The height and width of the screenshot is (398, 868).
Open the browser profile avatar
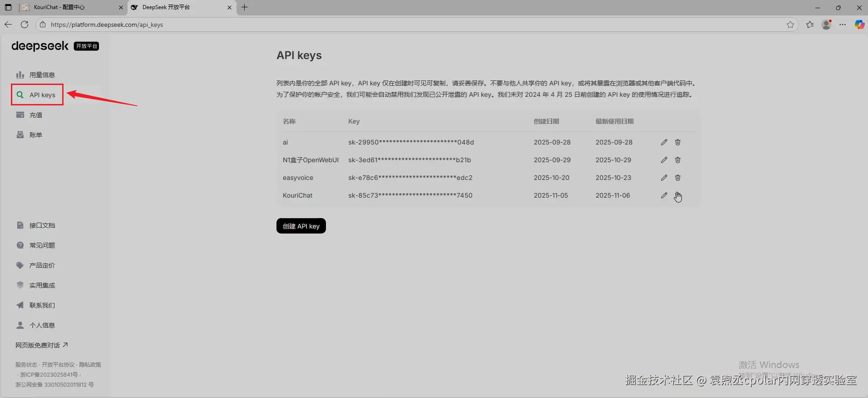tap(826, 25)
